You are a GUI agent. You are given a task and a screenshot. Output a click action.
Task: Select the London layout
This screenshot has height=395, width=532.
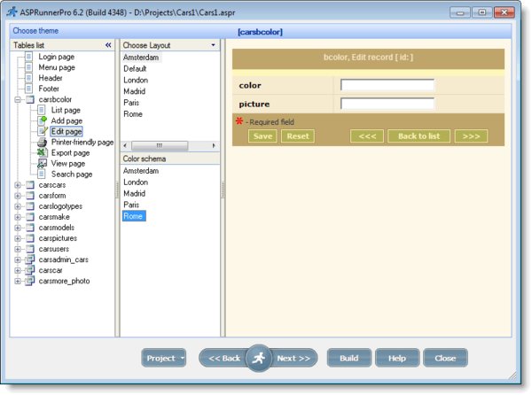pyautogui.click(x=136, y=81)
